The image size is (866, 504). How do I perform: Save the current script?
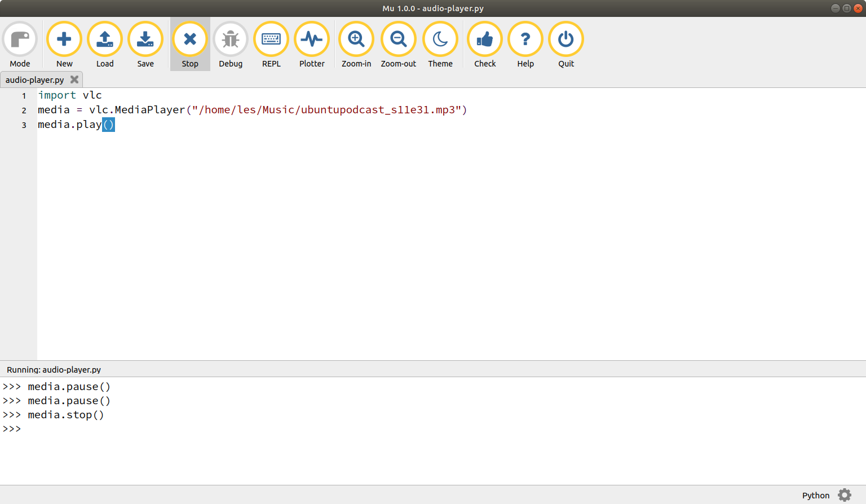[x=145, y=44]
